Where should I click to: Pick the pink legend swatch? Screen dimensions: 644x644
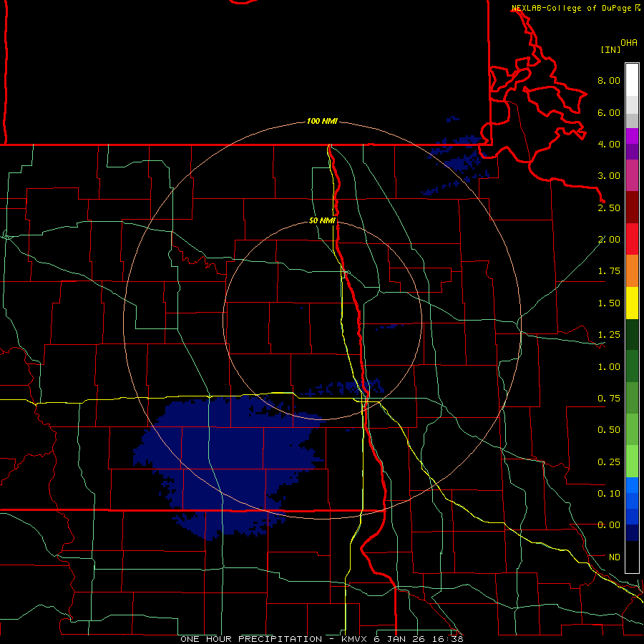(x=632, y=175)
